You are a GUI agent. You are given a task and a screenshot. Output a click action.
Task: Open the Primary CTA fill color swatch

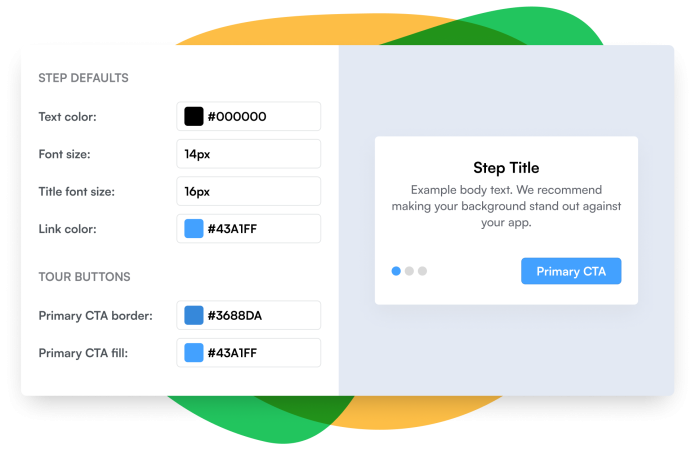coord(194,352)
